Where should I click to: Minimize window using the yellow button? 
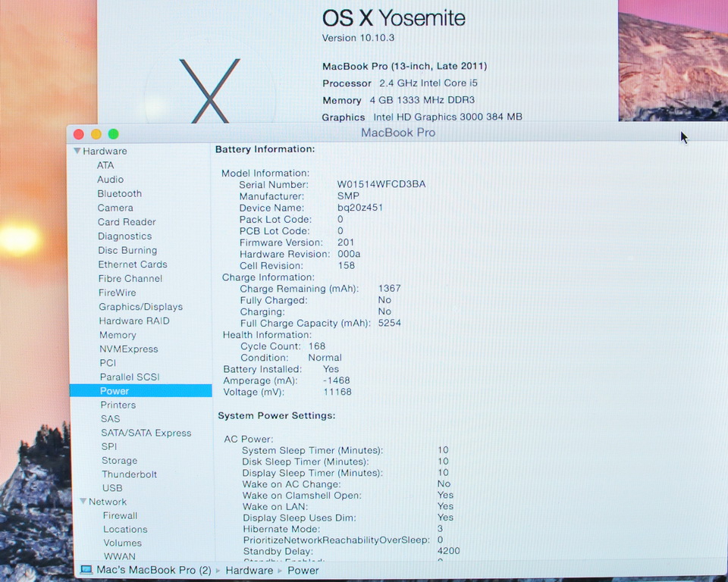click(96, 134)
